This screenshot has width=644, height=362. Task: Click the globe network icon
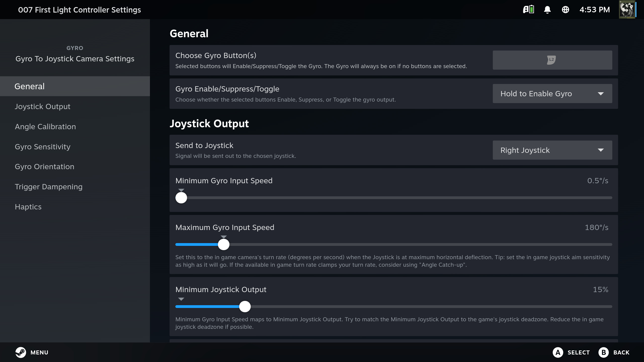pos(565,10)
